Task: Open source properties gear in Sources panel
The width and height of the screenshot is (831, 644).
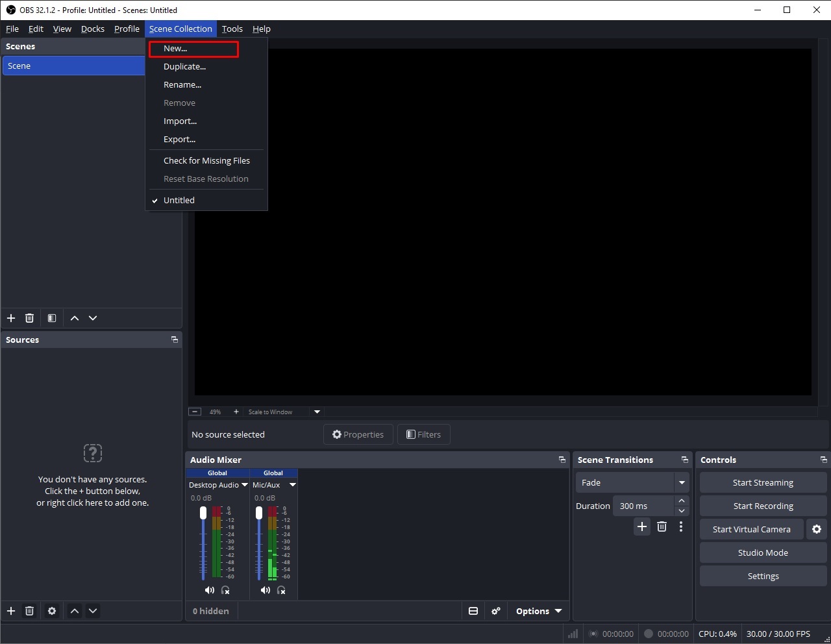Action: [x=52, y=611]
